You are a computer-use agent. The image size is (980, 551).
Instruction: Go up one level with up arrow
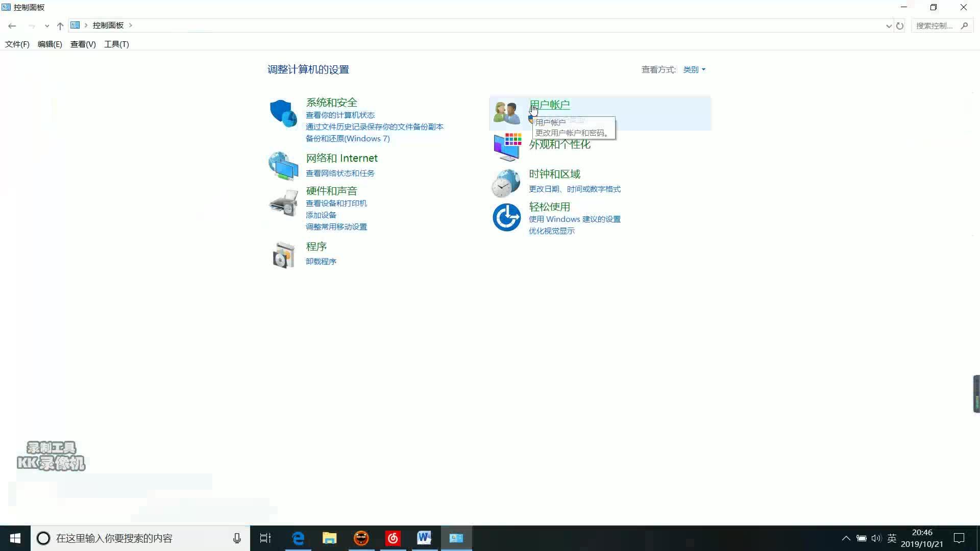click(x=60, y=26)
